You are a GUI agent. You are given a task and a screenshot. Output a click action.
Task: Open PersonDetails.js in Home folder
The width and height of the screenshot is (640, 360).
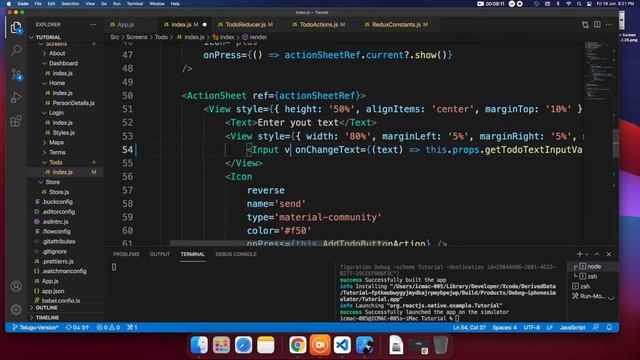73,103
